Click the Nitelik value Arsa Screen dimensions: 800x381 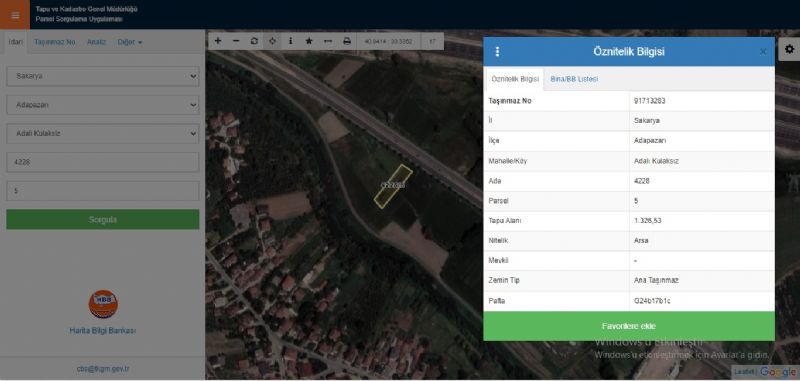tap(641, 240)
